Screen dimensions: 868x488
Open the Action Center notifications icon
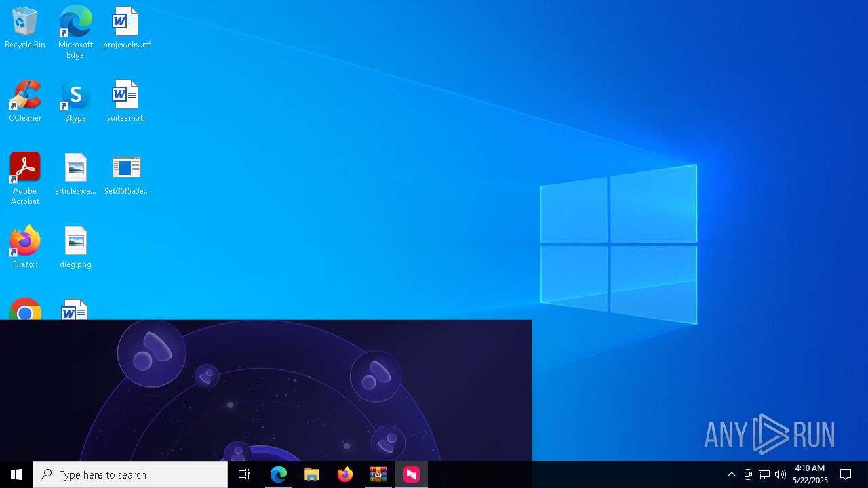[846, 474]
